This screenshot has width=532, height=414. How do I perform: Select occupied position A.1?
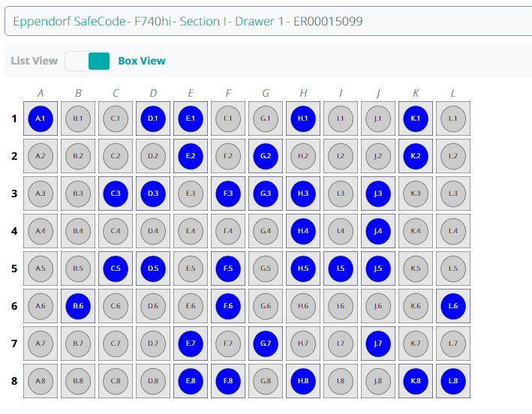41,118
